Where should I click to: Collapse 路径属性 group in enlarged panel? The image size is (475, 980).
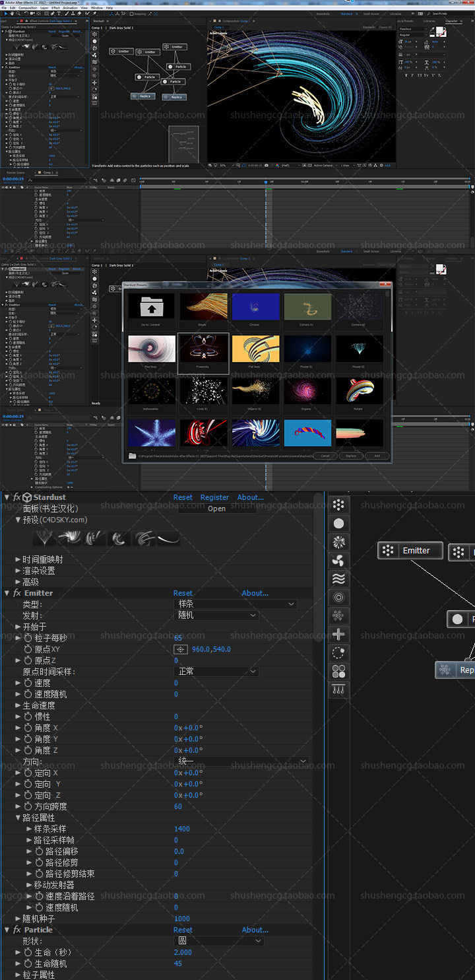point(18,818)
